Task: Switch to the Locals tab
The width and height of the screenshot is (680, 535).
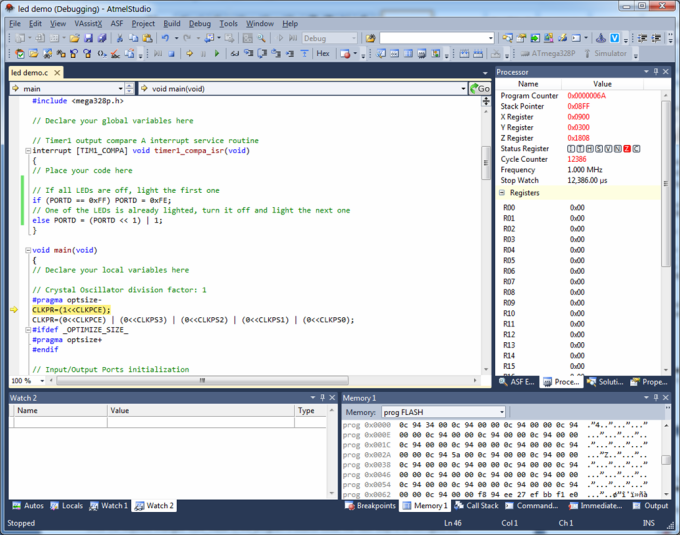Action: pos(66,506)
